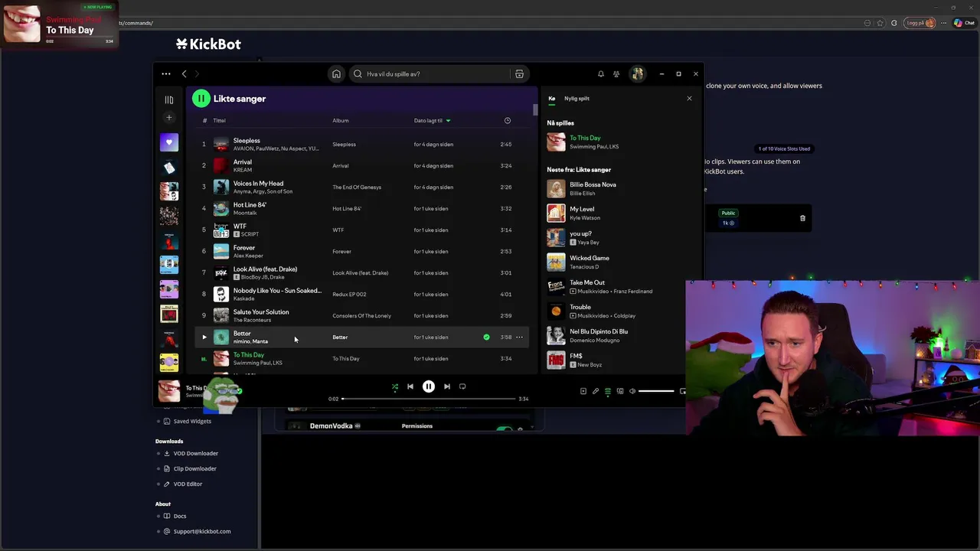Open VOD Downloader in KickBot sidebar

[195, 453]
